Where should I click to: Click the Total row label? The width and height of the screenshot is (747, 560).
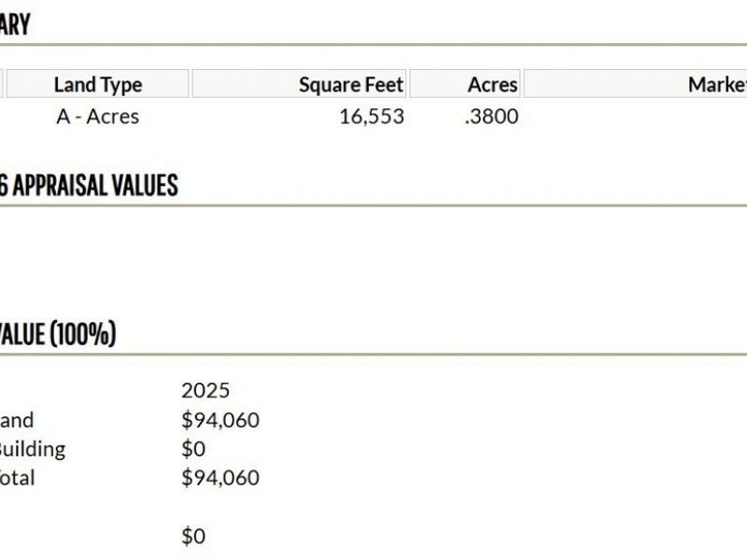tap(17, 478)
